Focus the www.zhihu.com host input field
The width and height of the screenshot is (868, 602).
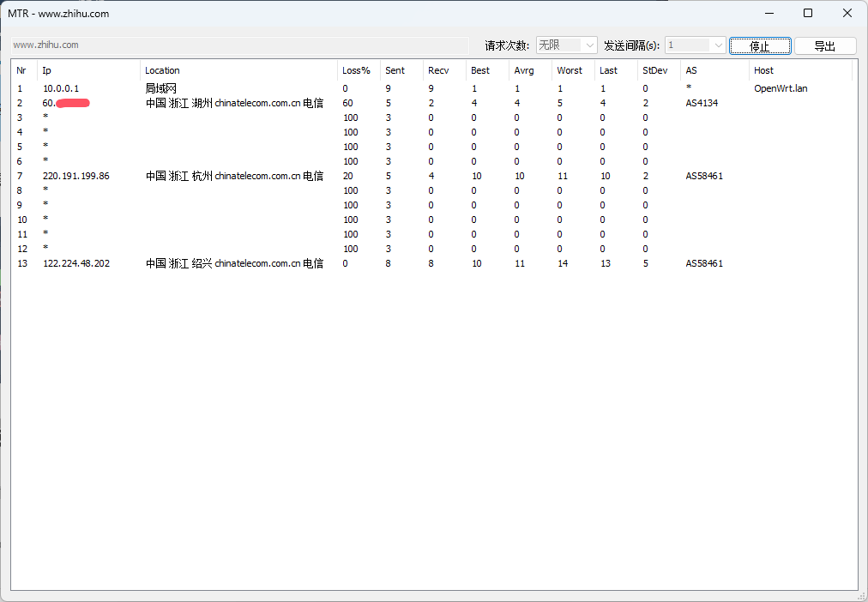[239, 45]
